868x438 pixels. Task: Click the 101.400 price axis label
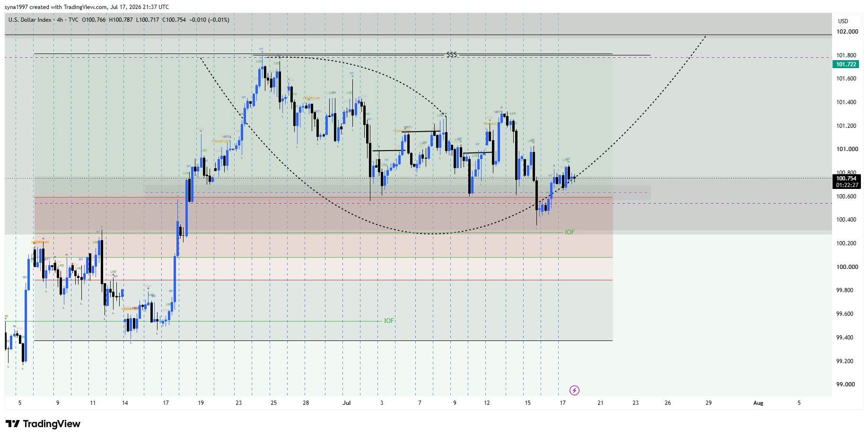pyautogui.click(x=846, y=102)
